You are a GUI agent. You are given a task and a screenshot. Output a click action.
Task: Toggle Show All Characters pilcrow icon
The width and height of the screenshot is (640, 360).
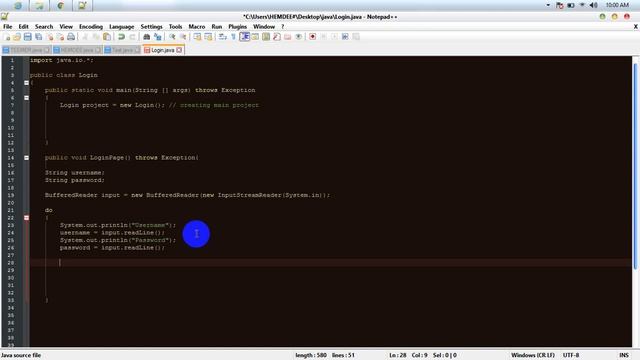coord(233,37)
